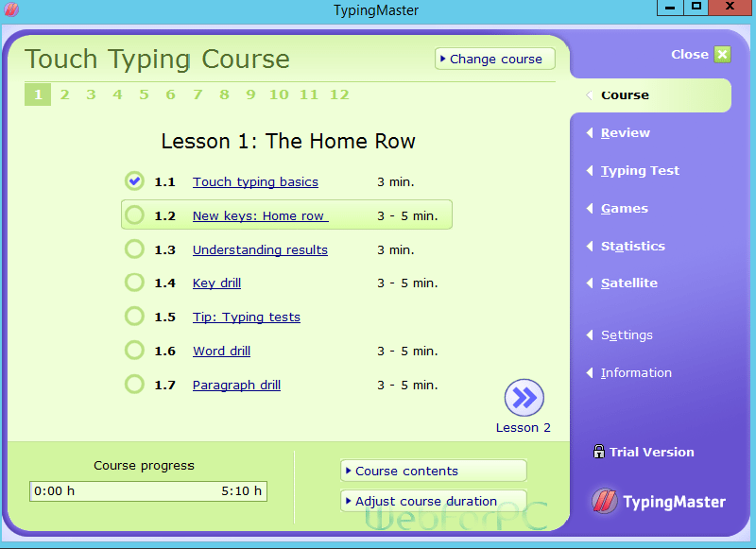The image size is (756, 549).
Task: Open the Statistics section
Action: click(633, 246)
